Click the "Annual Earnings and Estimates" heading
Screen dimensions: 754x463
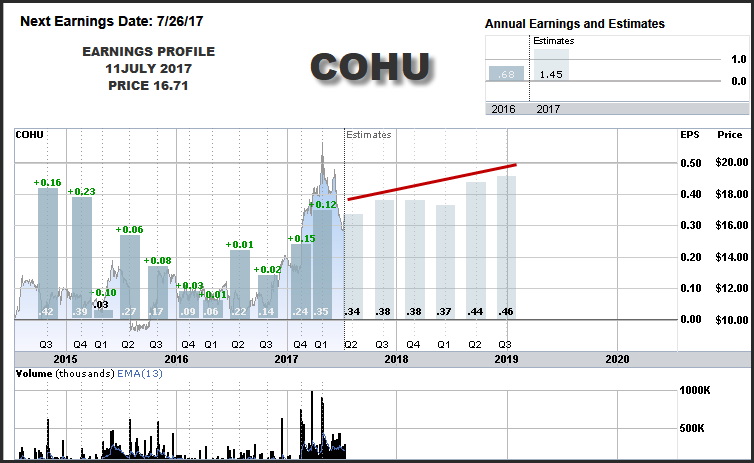(575, 24)
